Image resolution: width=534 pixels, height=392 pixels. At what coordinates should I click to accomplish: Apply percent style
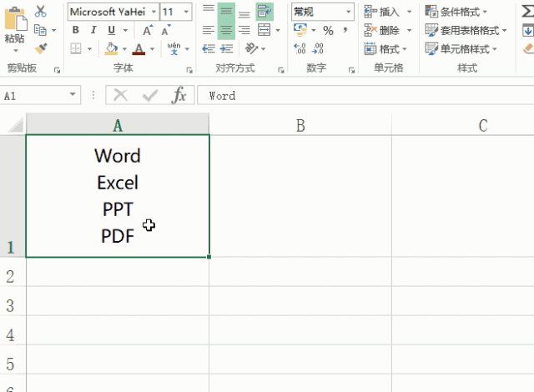[x=328, y=31]
